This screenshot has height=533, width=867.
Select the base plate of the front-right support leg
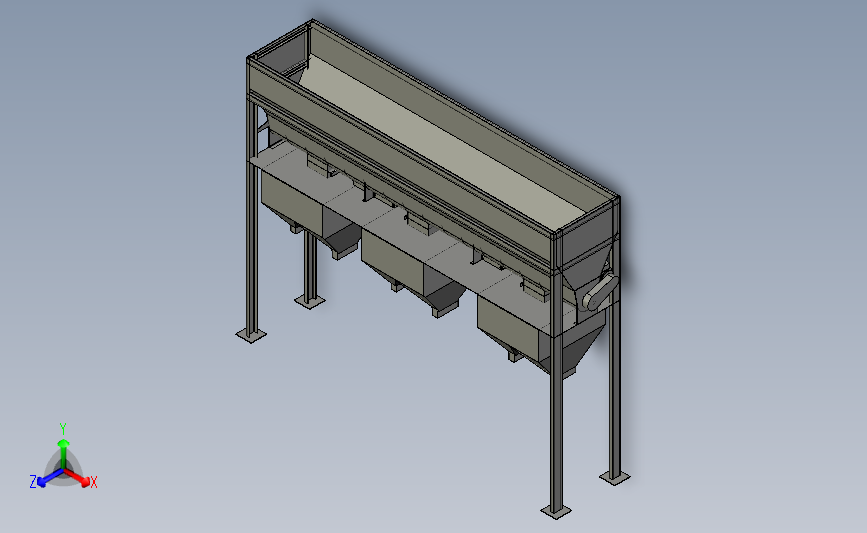[x=556, y=512]
